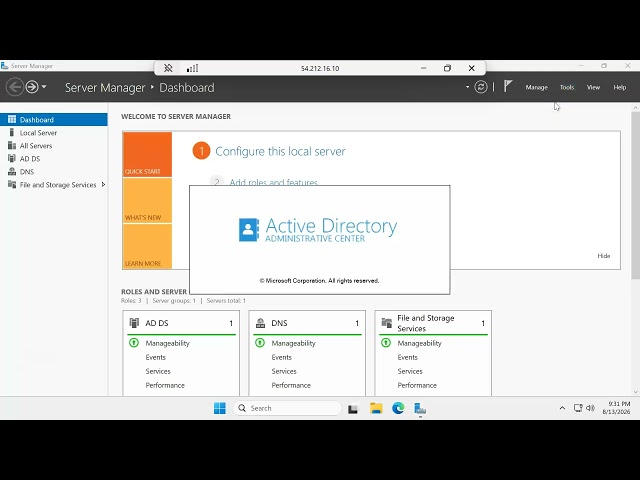Open the DNS role tile header
640x480 pixels.
tap(307, 323)
